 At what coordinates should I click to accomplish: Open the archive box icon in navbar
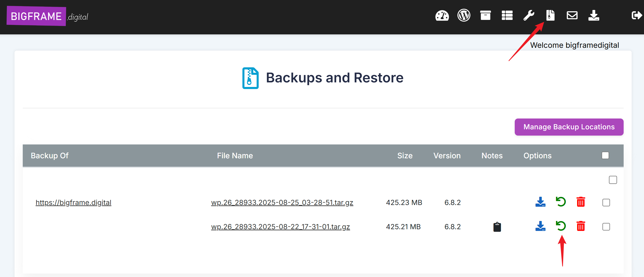(485, 16)
